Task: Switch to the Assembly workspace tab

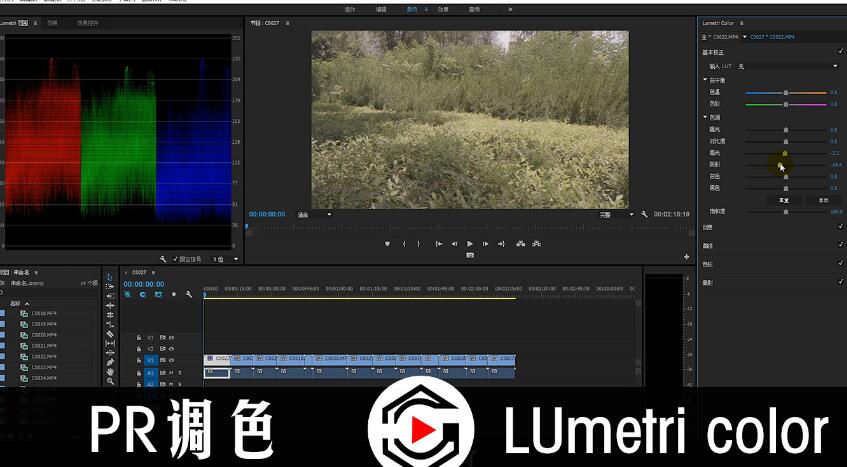Action: [350, 9]
